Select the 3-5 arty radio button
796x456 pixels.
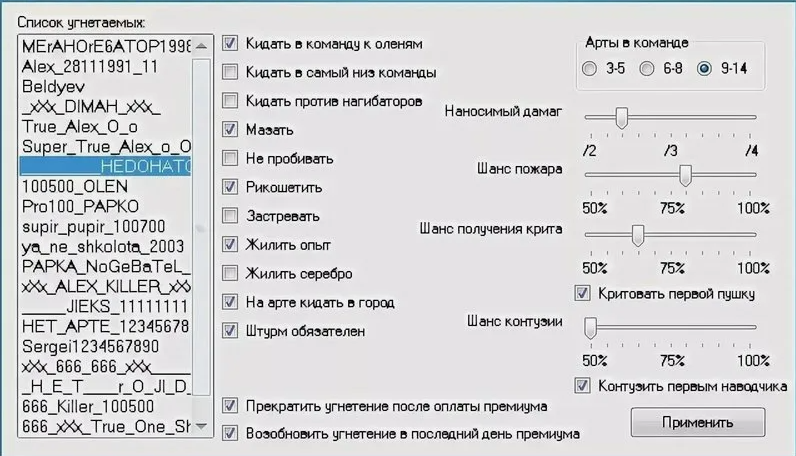(x=589, y=68)
